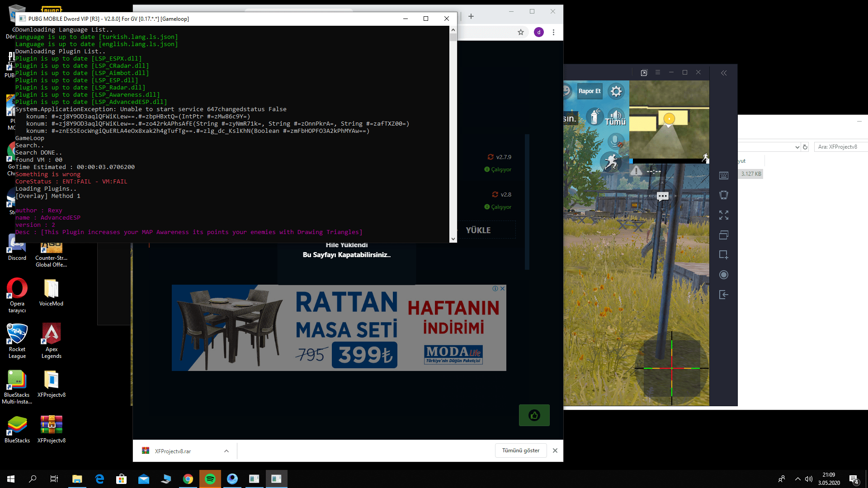868x488 pixels.
Task: Open emulator keyboard mapping tool
Action: click(724, 175)
